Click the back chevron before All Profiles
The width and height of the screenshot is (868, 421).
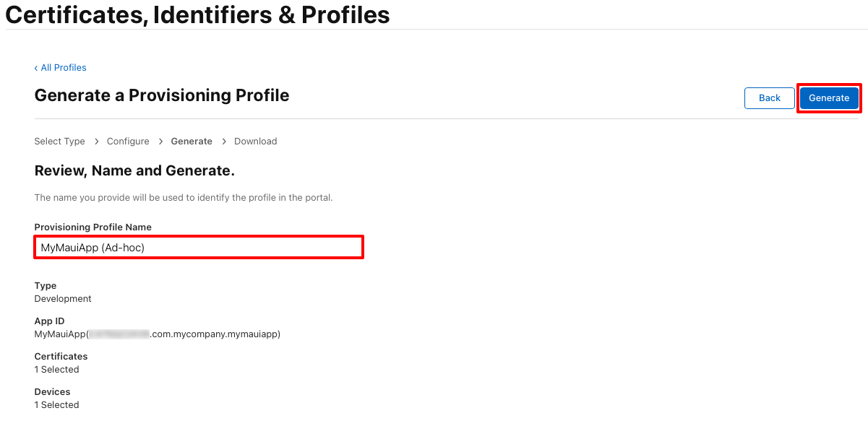[36, 67]
